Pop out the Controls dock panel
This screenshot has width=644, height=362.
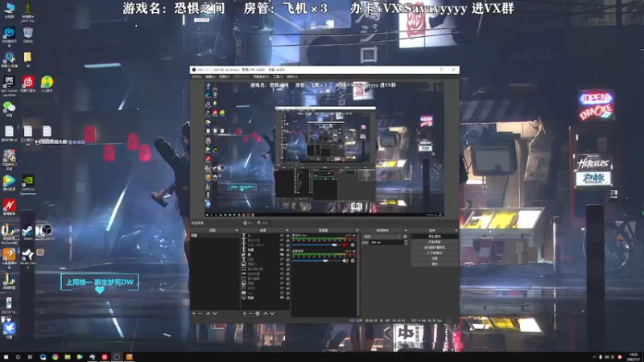tap(456, 230)
